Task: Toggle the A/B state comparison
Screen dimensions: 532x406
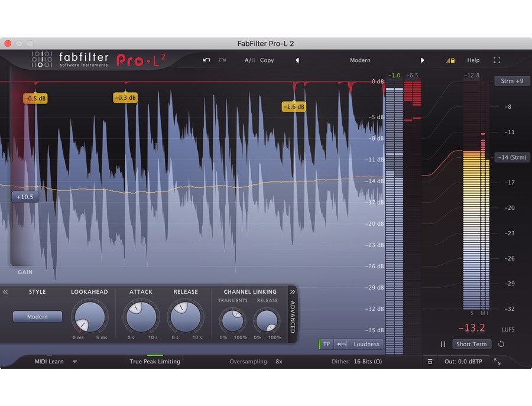Action: click(249, 60)
